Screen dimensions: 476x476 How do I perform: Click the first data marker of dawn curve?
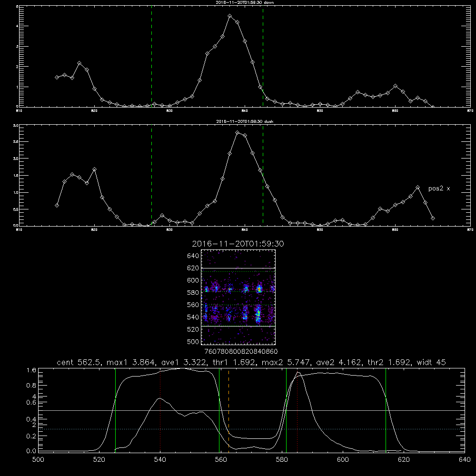57,78
